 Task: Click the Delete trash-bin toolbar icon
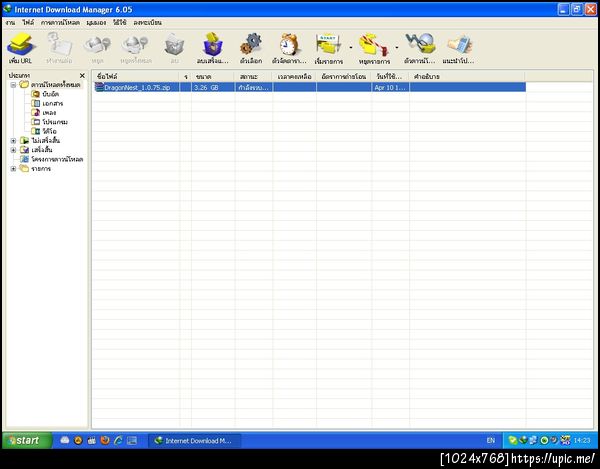(x=174, y=48)
